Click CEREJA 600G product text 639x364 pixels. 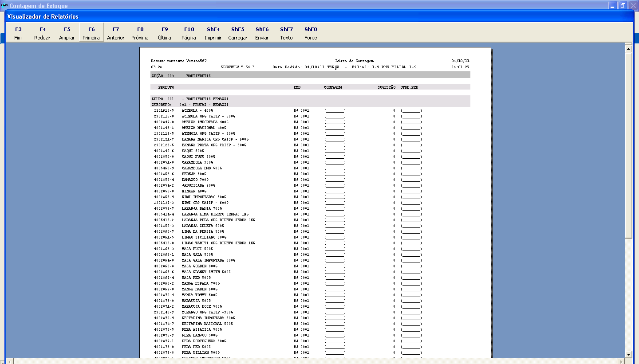[194, 174]
